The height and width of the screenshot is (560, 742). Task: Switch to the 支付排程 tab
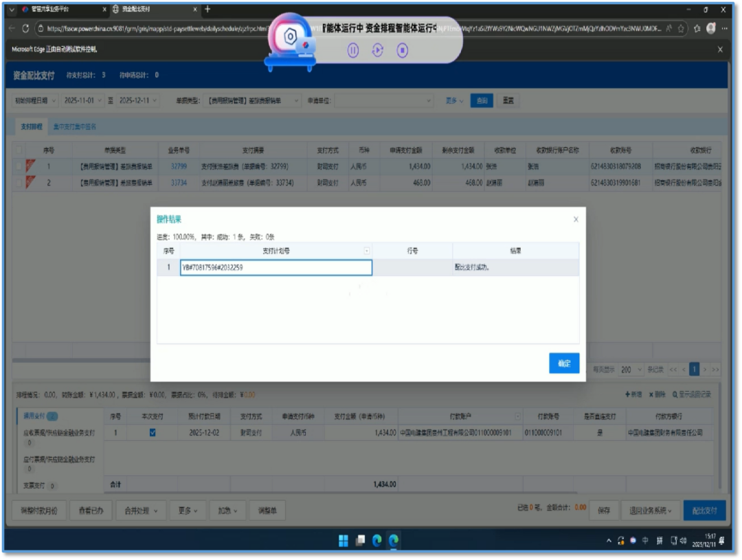pyautogui.click(x=31, y=126)
